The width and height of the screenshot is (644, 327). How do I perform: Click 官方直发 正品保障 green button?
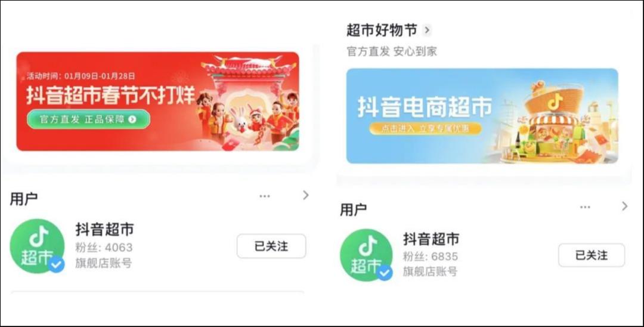point(89,119)
